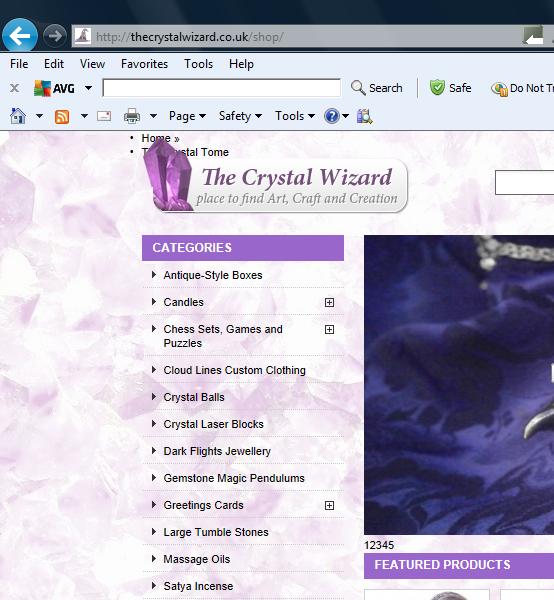Click the blue Help question mark icon
The width and height of the screenshot is (554, 600).
[332, 116]
